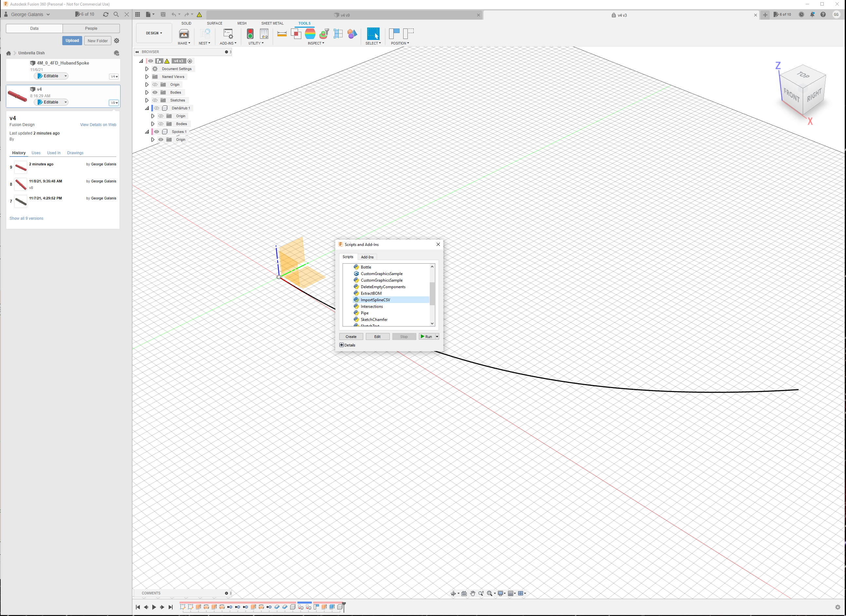
Task: Switch to the SURFACE ribbon tab
Action: (215, 24)
